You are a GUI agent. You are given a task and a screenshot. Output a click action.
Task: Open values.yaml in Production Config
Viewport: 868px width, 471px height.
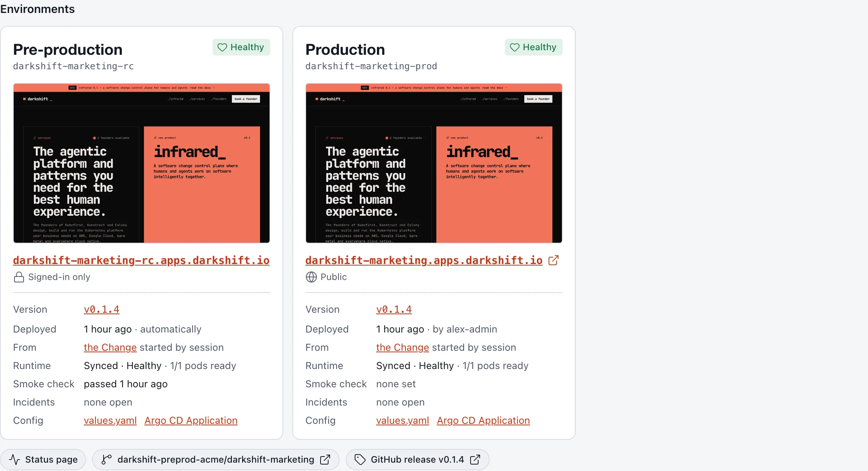pyautogui.click(x=402, y=420)
